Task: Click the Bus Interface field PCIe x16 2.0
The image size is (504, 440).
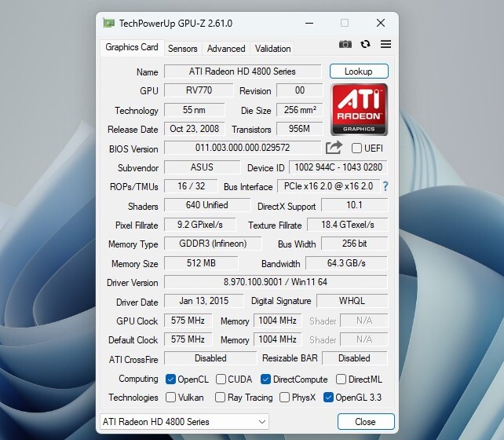Action: click(x=328, y=186)
